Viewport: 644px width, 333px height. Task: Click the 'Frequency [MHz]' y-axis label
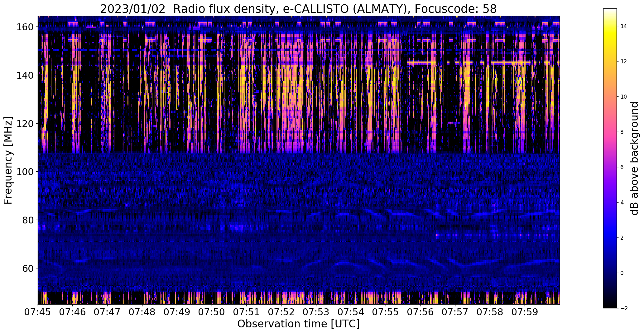[x=8, y=160]
